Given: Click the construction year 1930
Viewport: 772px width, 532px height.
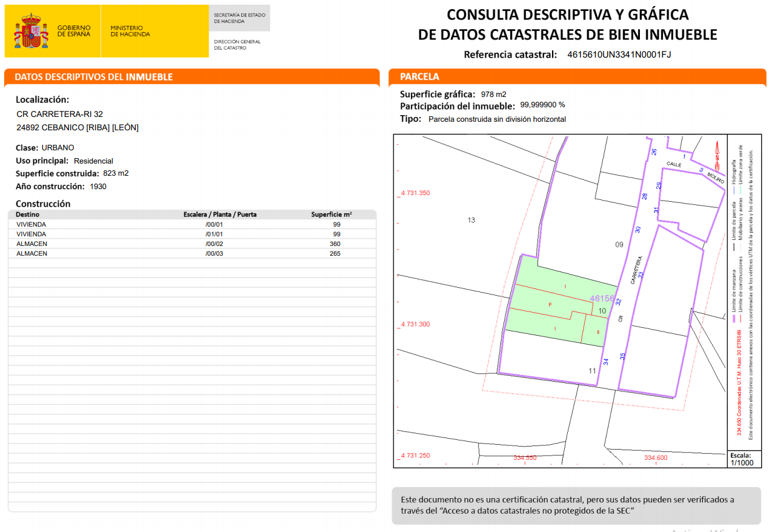Looking at the screenshot, I should point(98,187).
